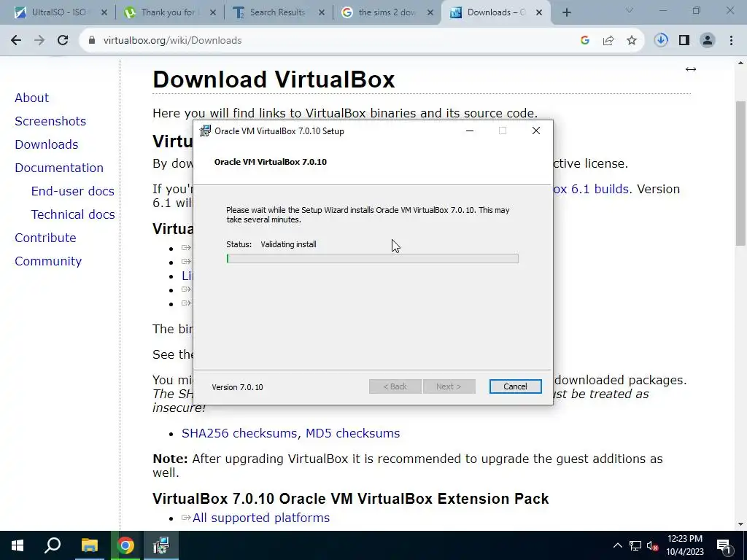Click the Version 7.0.10 label
747x560 pixels.
[237, 387]
